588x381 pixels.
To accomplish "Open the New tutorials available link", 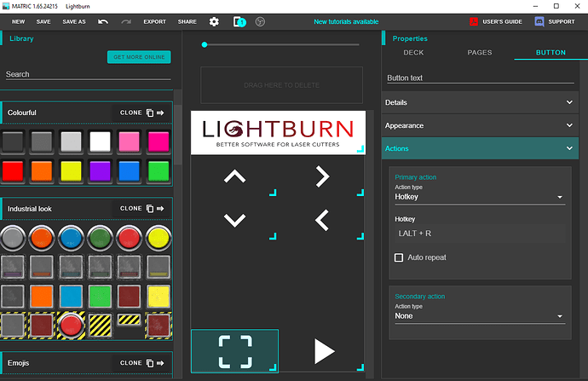I will click(x=346, y=22).
